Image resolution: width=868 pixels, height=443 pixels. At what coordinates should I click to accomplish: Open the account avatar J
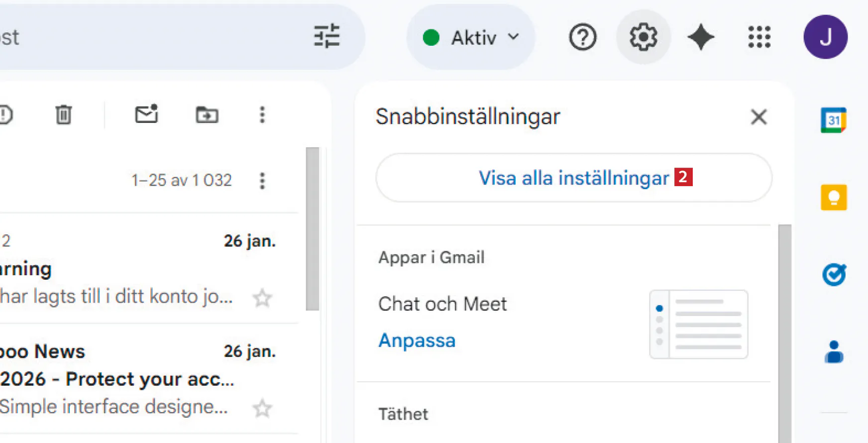click(825, 37)
